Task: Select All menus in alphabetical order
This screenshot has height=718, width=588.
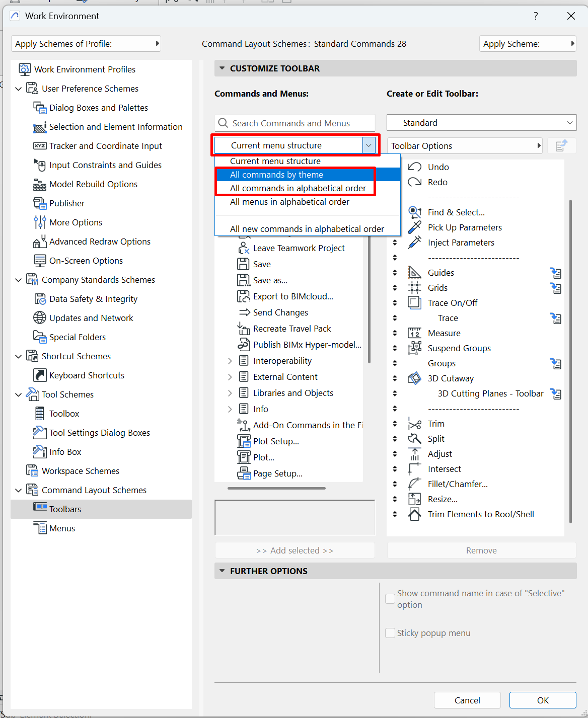Action: pos(289,202)
